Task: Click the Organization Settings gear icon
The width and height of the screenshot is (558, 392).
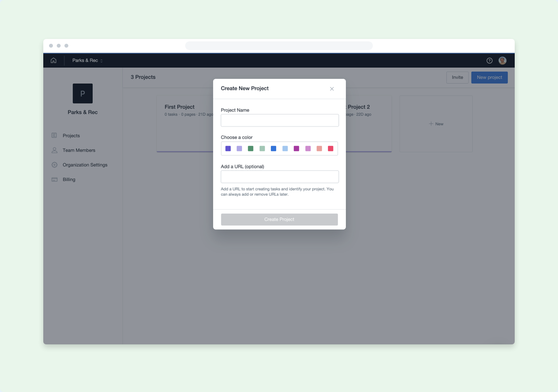Action: (54, 164)
